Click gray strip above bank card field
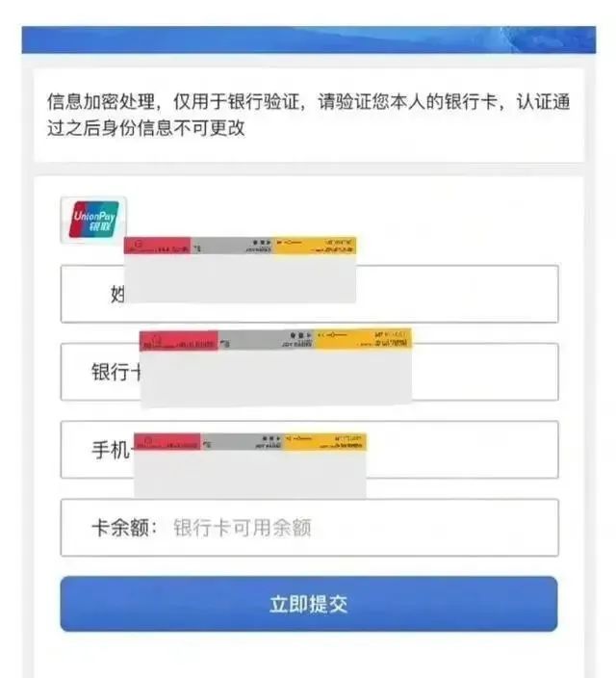Viewport: 616px width, 678px height. coord(266,340)
